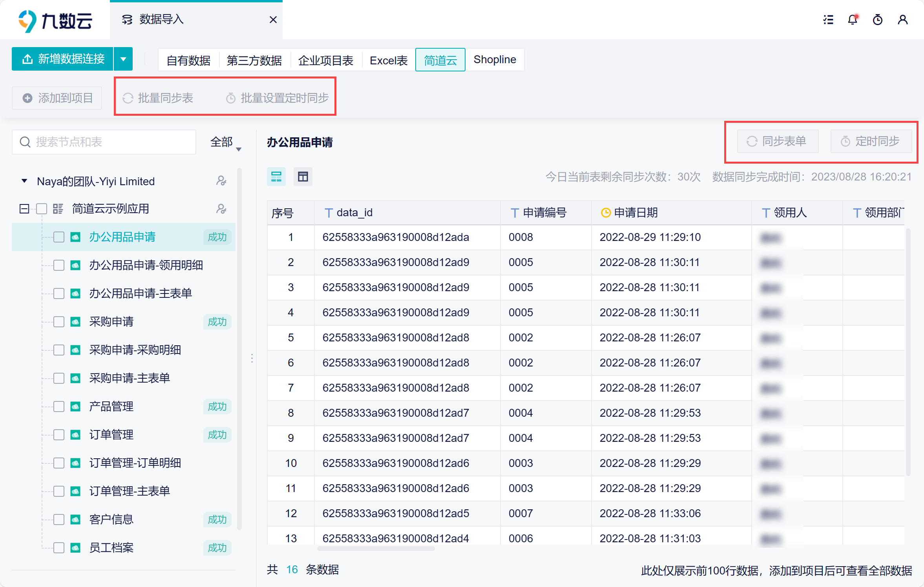Image resolution: width=924 pixels, height=587 pixels.
Task: Click the timer clock icon in header
Action: point(878,20)
